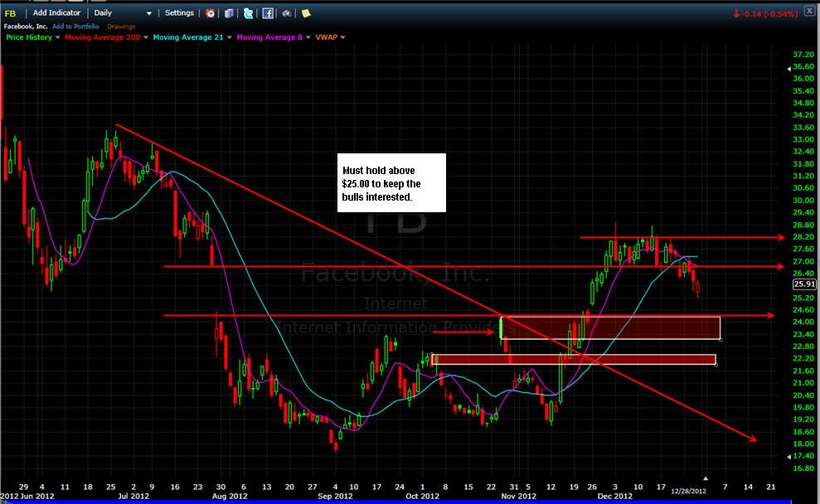Click the binoculars icon in toolbar

(287, 13)
